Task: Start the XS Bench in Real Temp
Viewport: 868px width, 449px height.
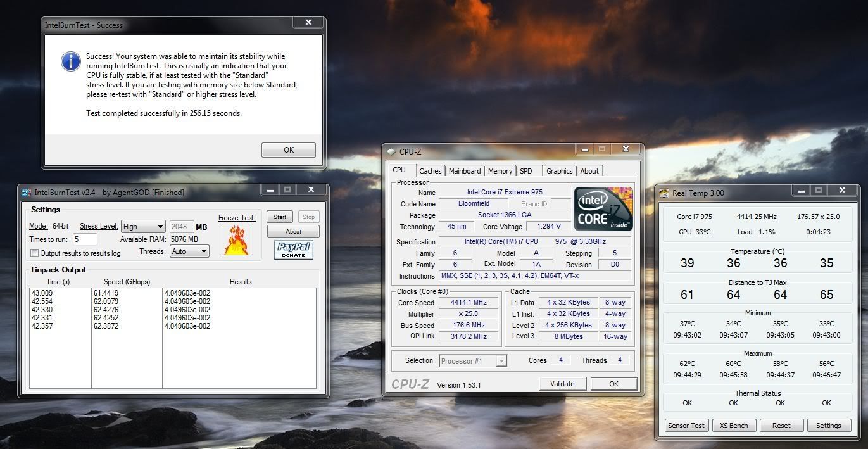Action: click(x=734, y=426)
